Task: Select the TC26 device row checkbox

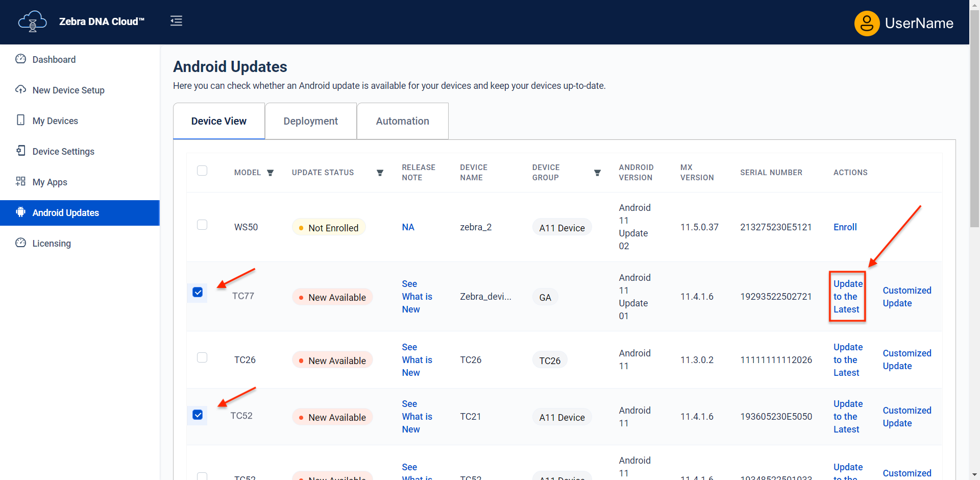Action: click(x=202, y=357)
